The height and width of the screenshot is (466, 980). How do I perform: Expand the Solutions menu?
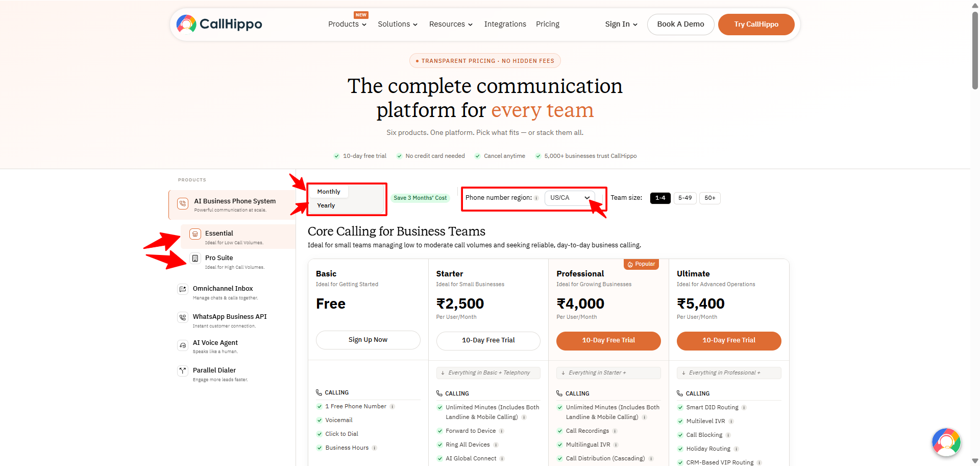[398, 24]
